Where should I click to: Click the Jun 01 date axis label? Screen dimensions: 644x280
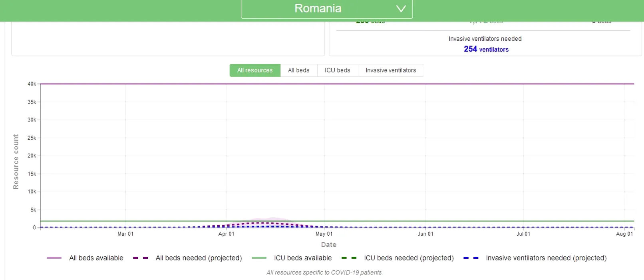[425, 234]
